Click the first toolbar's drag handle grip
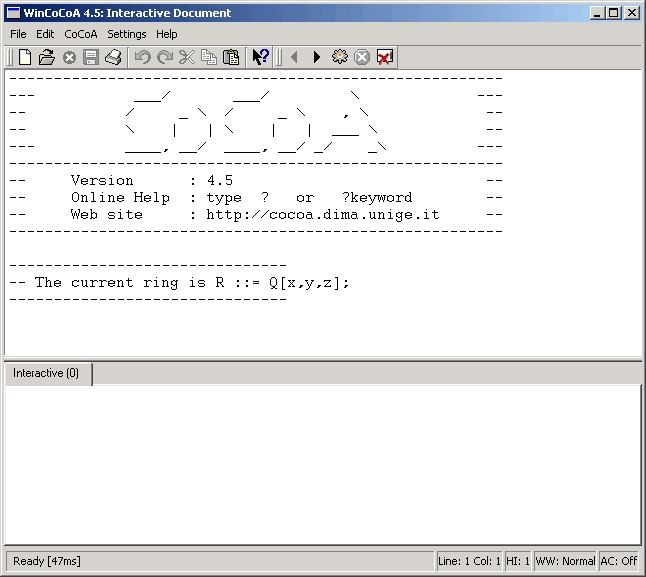Viewport: 646px width, 577px height. [10, 57]
